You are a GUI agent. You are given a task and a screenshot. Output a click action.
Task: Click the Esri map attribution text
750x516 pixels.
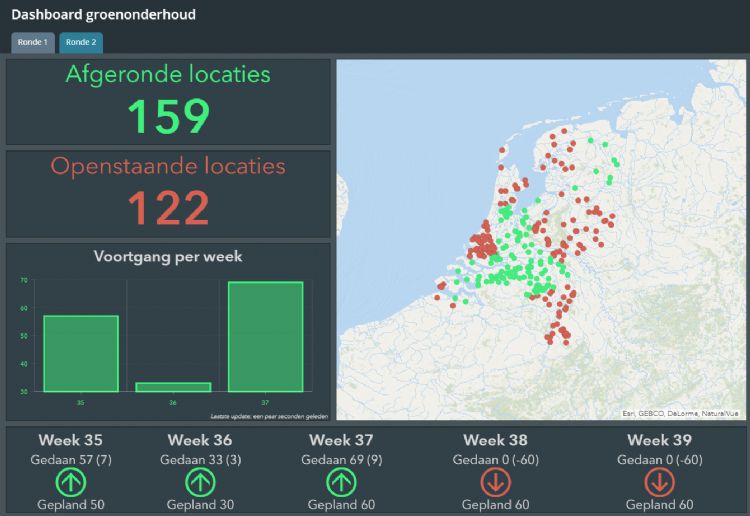pos(680,412)
